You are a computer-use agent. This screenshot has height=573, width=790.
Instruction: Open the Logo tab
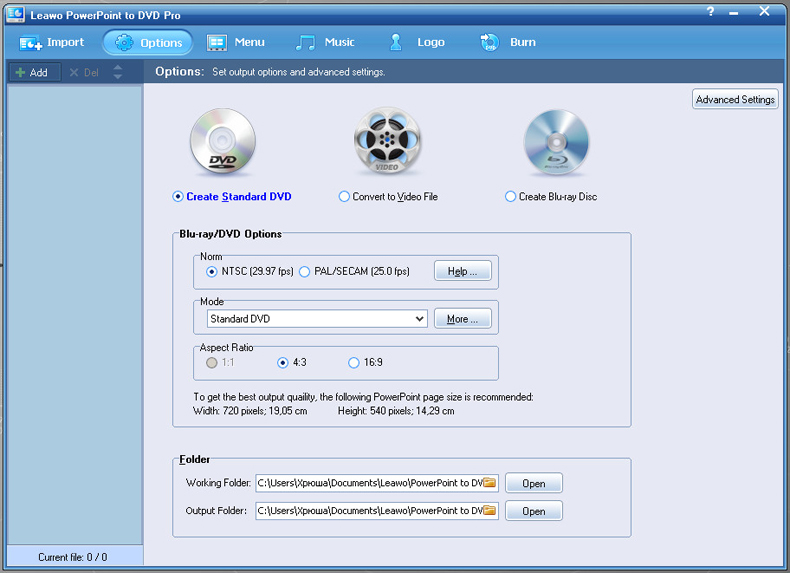(x=417, y=42)
